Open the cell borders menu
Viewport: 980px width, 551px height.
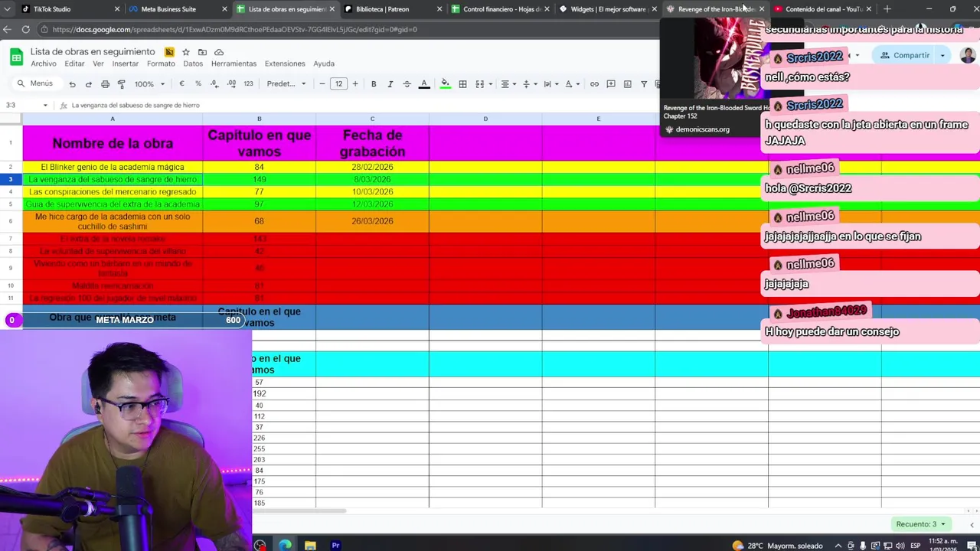[x=462, y=84]
